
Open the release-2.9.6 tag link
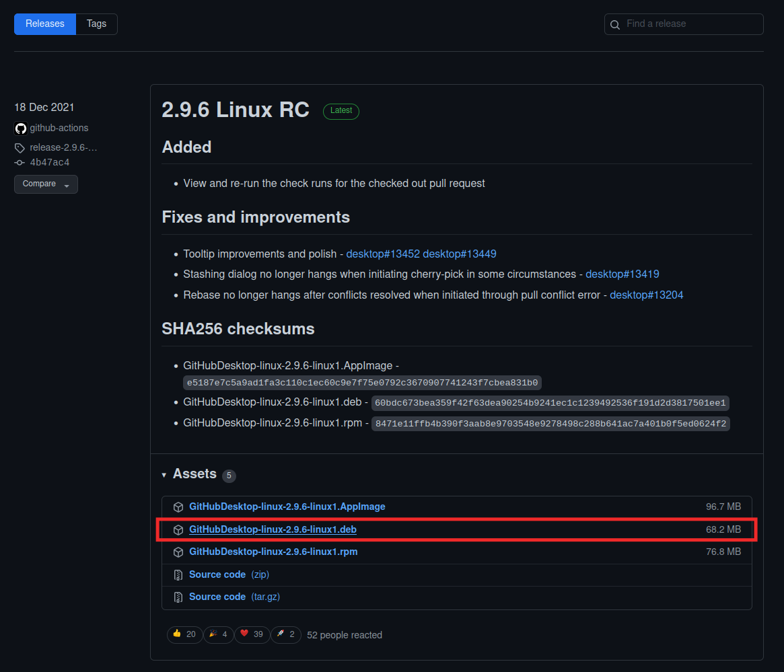[63, 147]
